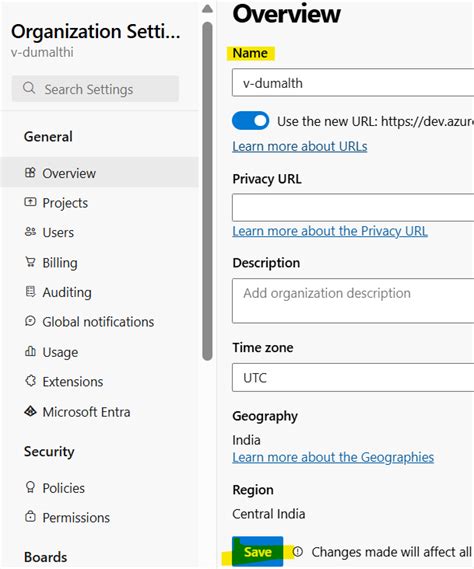Click the sidebar vertical scrollbar thumb
This screenshot has width=474, height=569.
tap(207, 191)
